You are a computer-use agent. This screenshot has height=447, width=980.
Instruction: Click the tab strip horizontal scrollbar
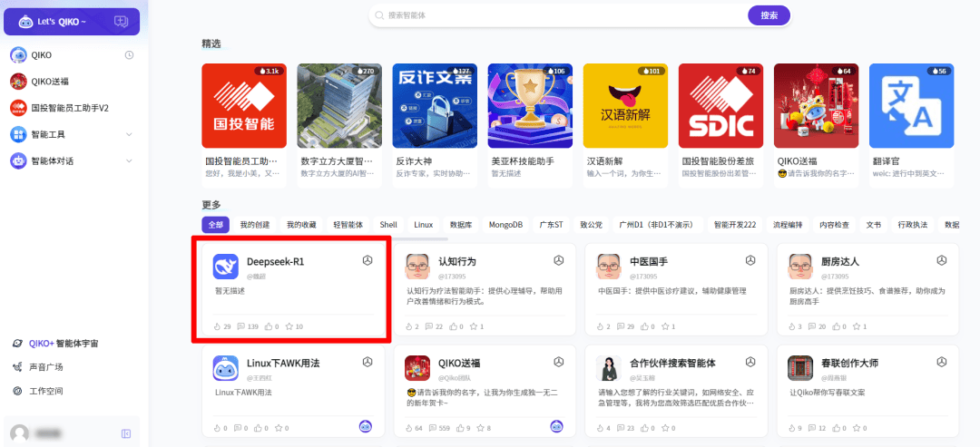[325, 238]
